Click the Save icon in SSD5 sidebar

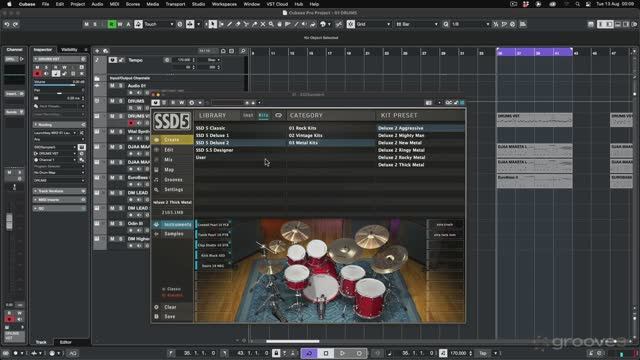(156, 316)
